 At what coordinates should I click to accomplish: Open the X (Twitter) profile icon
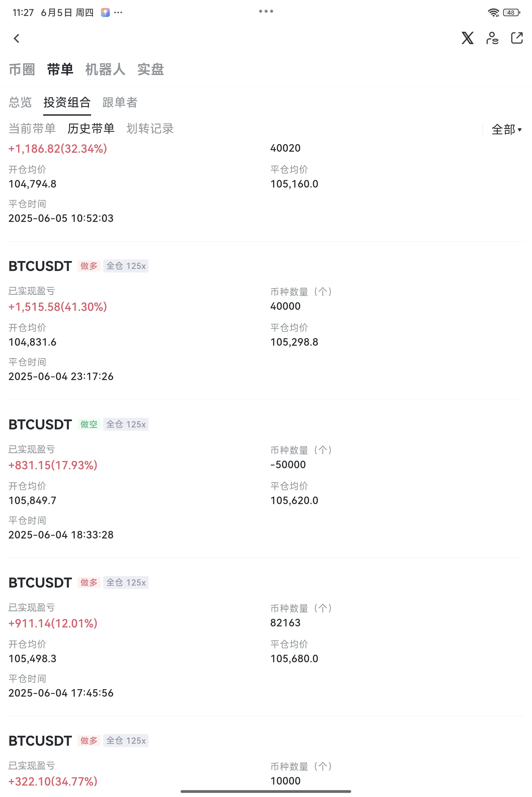tap(467, 38)
